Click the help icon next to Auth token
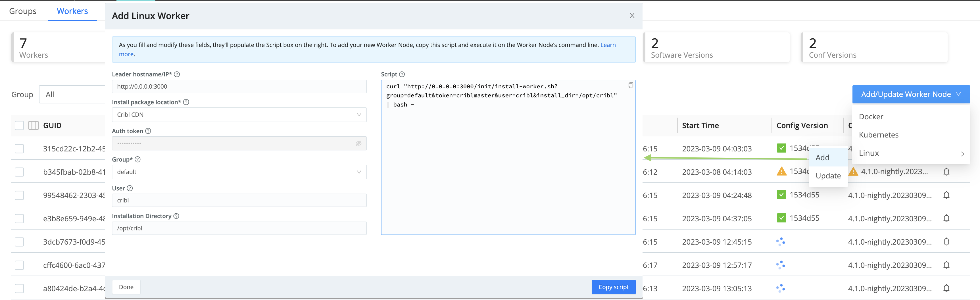Screen dimensions: 980x300 (x=148, y=131)
